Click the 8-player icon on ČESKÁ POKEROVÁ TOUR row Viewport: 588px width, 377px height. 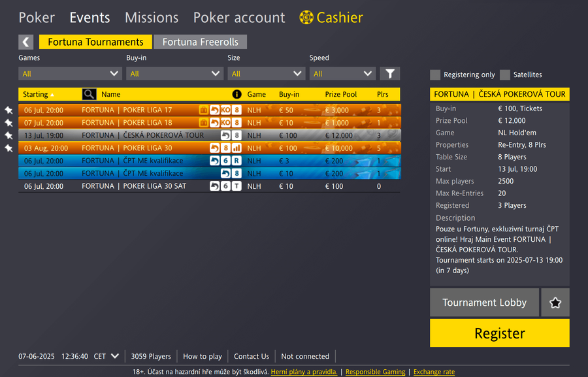(237, 135)
